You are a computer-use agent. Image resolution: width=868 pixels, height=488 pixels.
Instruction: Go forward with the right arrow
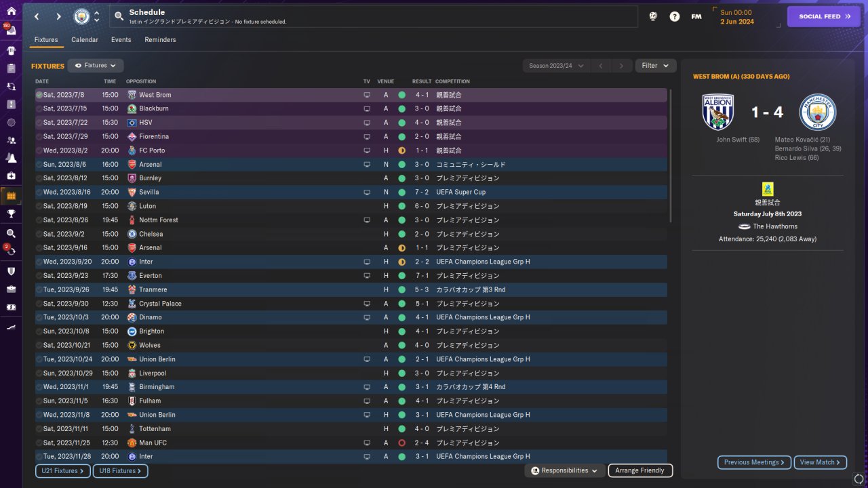[x=58, y=16]
